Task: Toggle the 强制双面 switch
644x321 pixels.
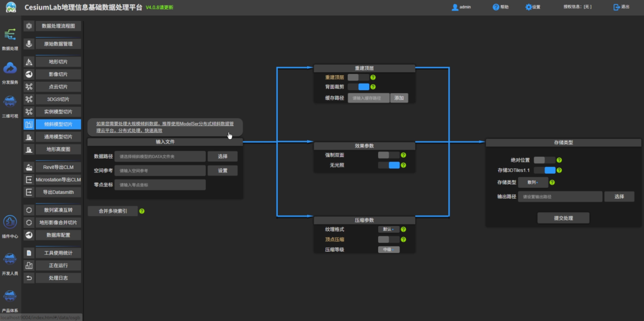Action: tap(389, 155)
